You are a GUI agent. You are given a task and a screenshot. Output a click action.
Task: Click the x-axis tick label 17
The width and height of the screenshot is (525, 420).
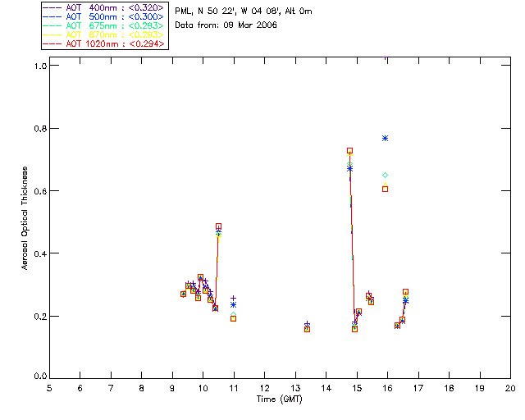[418, 388]
